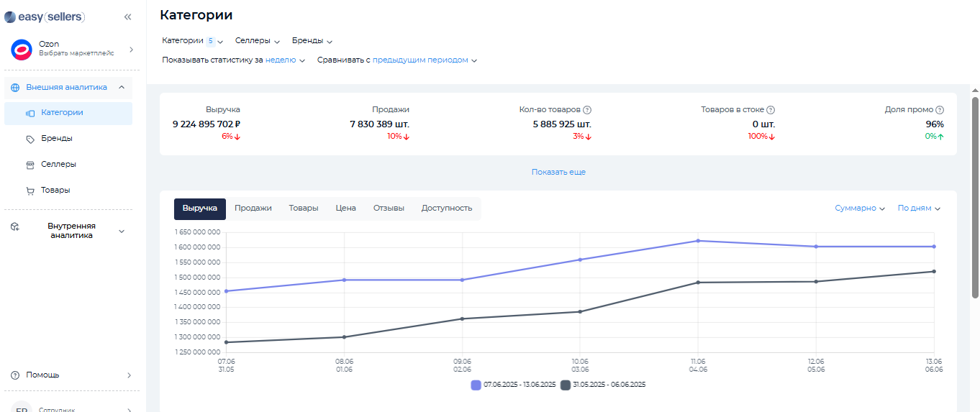Click help icon next to Кол-во товаров

tap(587, 110)
